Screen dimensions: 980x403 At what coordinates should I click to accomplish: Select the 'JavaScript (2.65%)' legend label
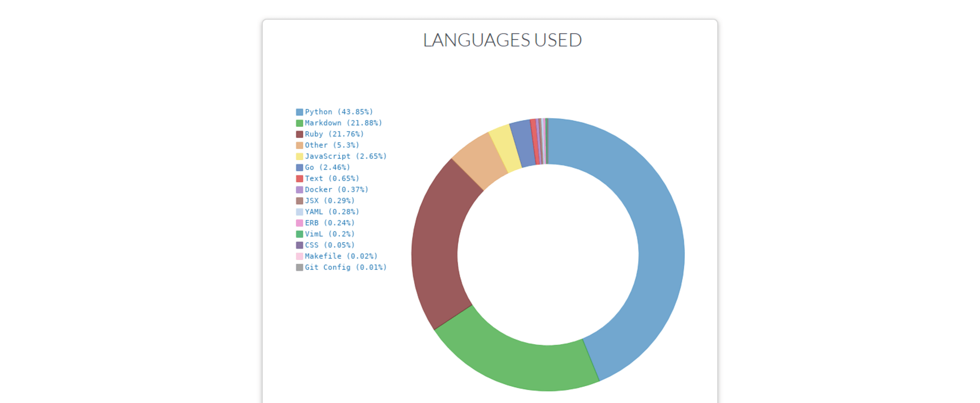[x=346, y=156]
